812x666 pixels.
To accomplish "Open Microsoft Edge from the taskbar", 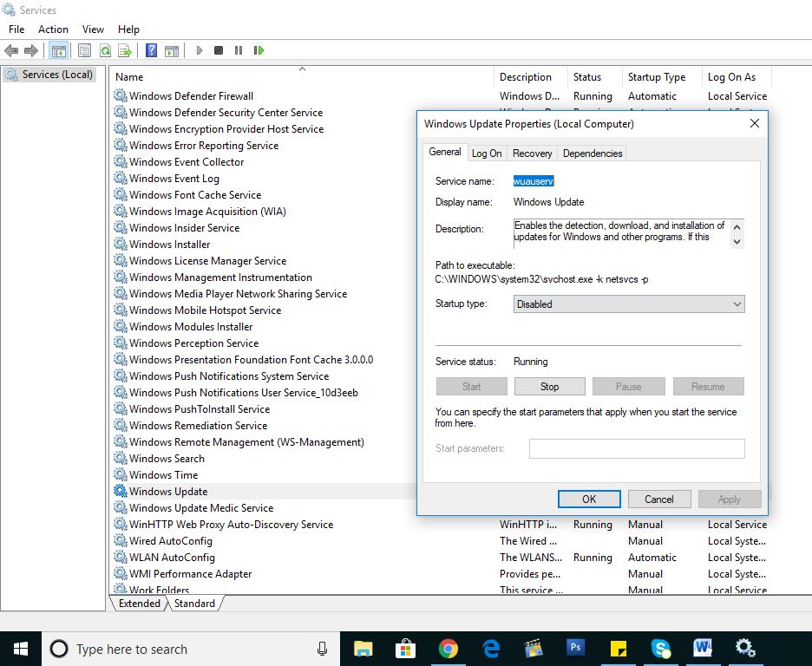I will coord(490,648).
